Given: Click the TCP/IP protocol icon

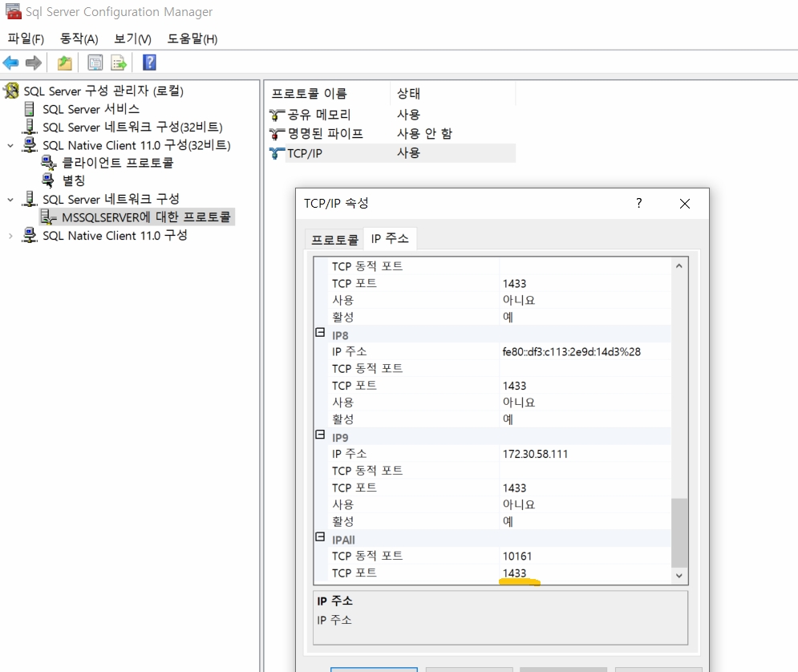Looking at the screenshot, I should (277, 153).
